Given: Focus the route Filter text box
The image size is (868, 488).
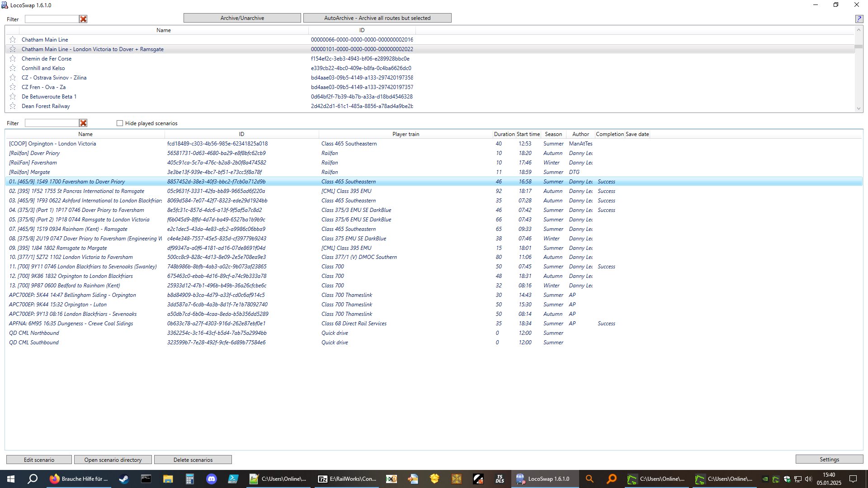Looking at the screenshot, I should tap(52, 19).
